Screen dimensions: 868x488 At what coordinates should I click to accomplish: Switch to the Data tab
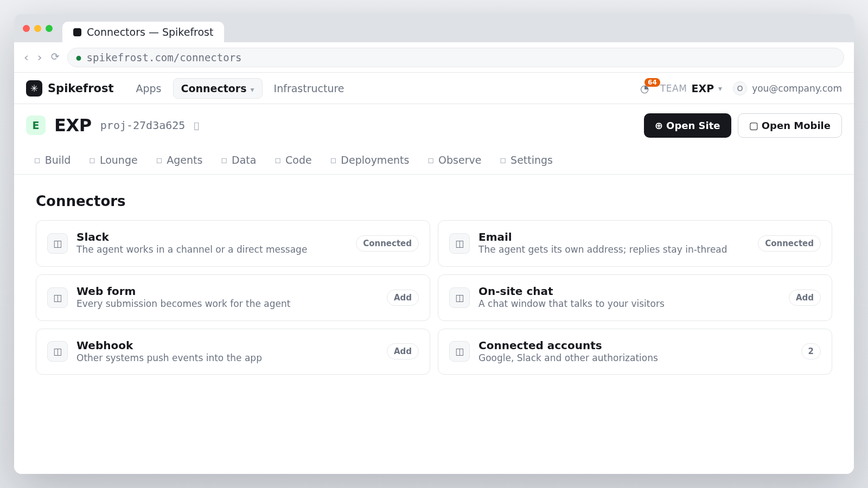(x=239, y=160)
